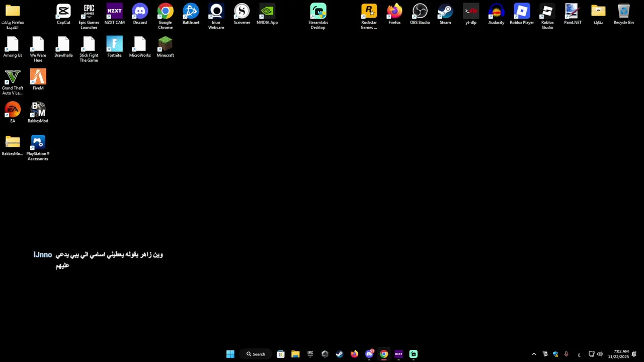Select the Iriun Webcam shortcut
644x362 pixels.
(x=216, y=17)
